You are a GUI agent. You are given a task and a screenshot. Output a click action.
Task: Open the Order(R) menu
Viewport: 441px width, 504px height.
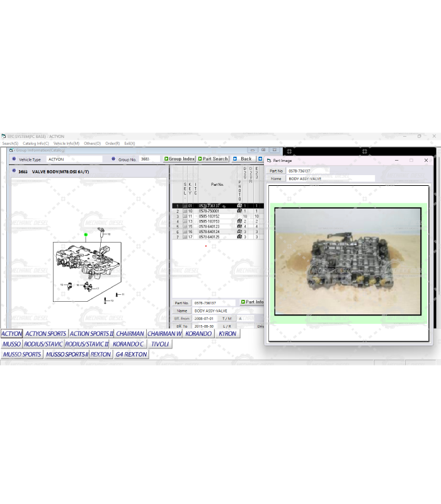click(x=113, y=144)
